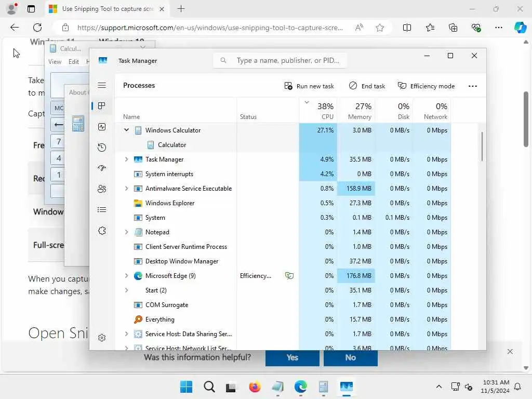532x399 pixels.
Task: Click Yes on helpful feedback bar
Action: [x=292, y=357]
